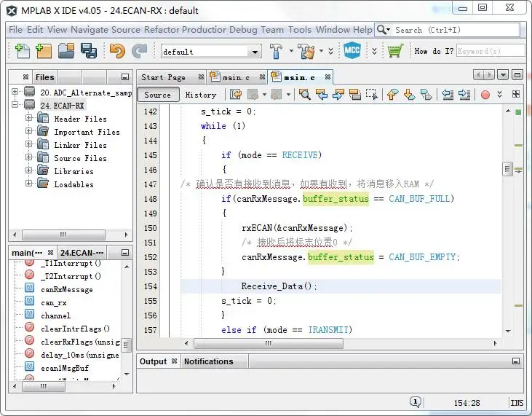Click Find Previous Occurrence icon

click(321, 95)
